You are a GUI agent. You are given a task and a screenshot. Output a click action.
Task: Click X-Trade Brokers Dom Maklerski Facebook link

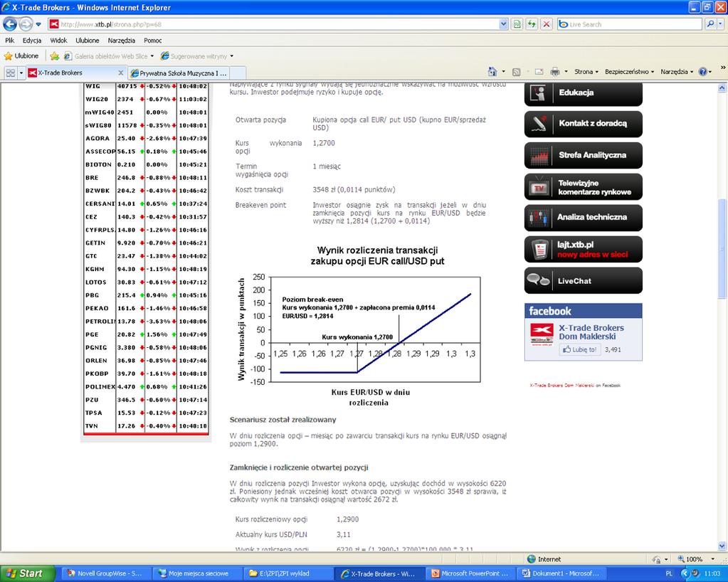point(591,332)
